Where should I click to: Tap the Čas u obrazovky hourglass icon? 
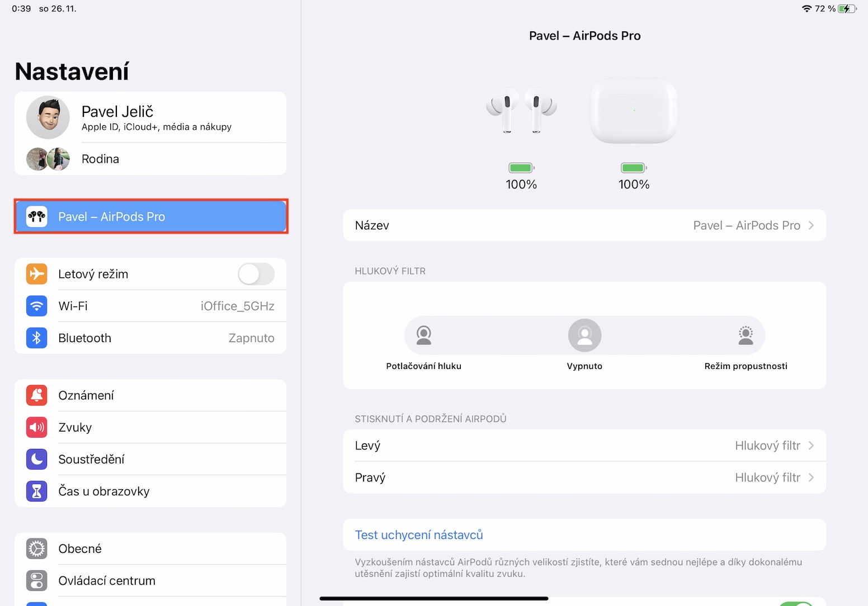tap(36, 491)
